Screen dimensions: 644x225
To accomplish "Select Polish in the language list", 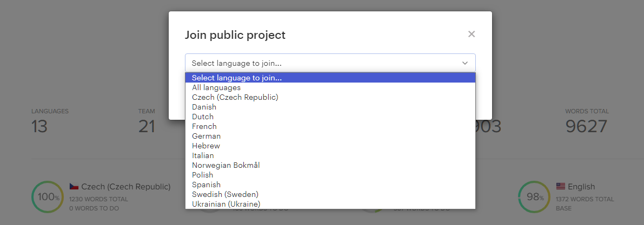I will pyautogui.click(x=202, y=175).
